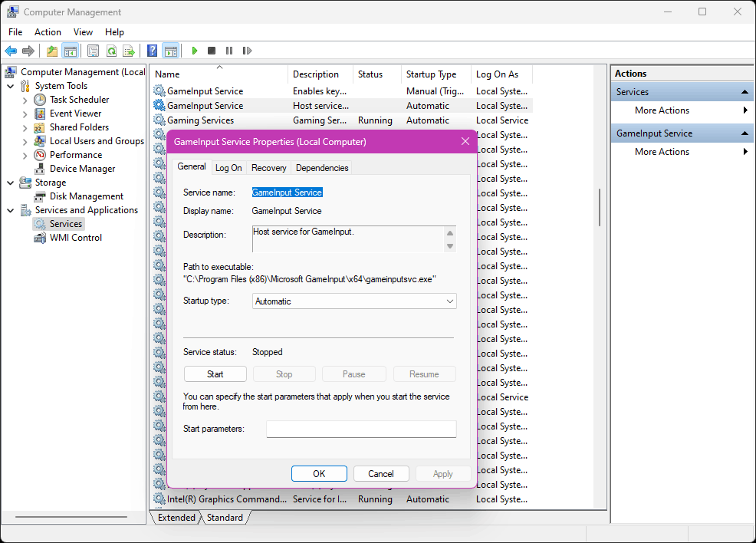Collapse the GameInput Service section in Actions
The image size is (756, 543).
pos(744,133)
